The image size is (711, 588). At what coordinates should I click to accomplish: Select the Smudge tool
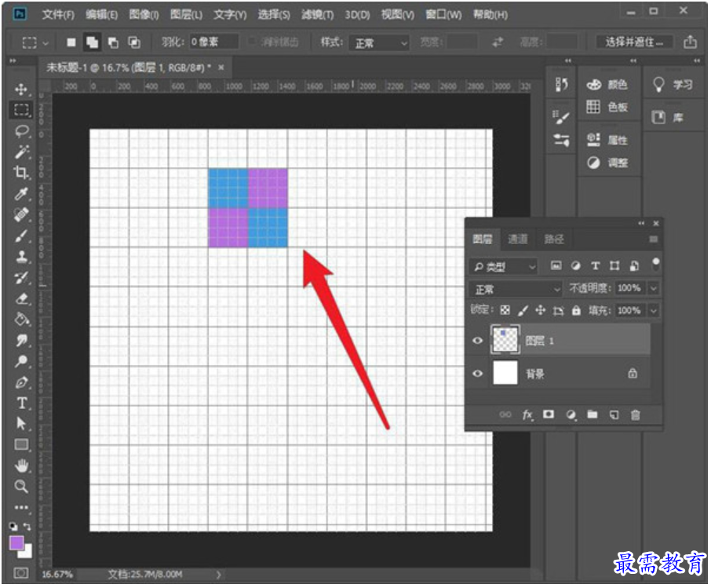21,340
